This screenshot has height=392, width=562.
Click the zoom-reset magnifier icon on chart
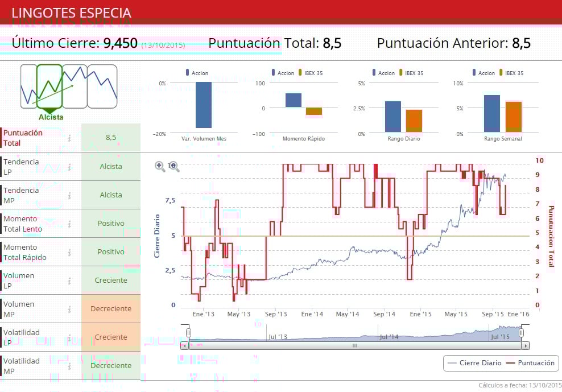174,166
